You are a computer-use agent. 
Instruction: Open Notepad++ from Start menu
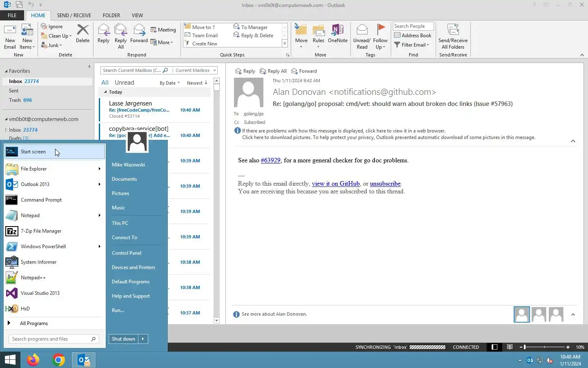[x=54, y=278]
